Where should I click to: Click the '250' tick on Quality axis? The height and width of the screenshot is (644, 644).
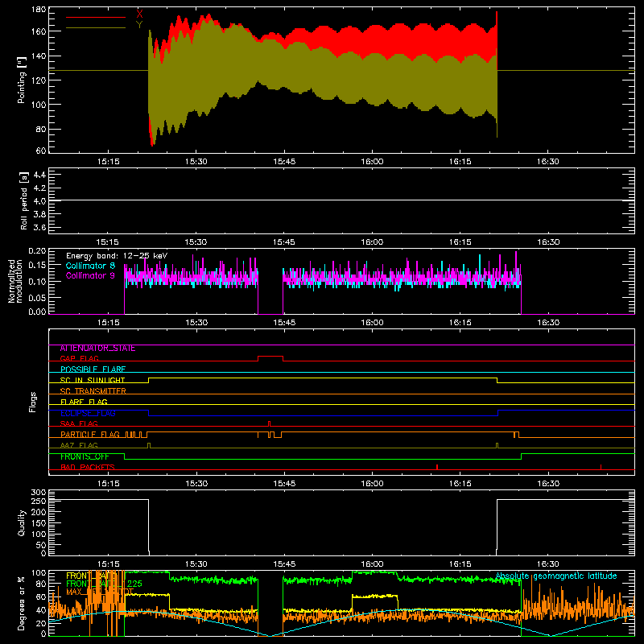coord(39,501)
